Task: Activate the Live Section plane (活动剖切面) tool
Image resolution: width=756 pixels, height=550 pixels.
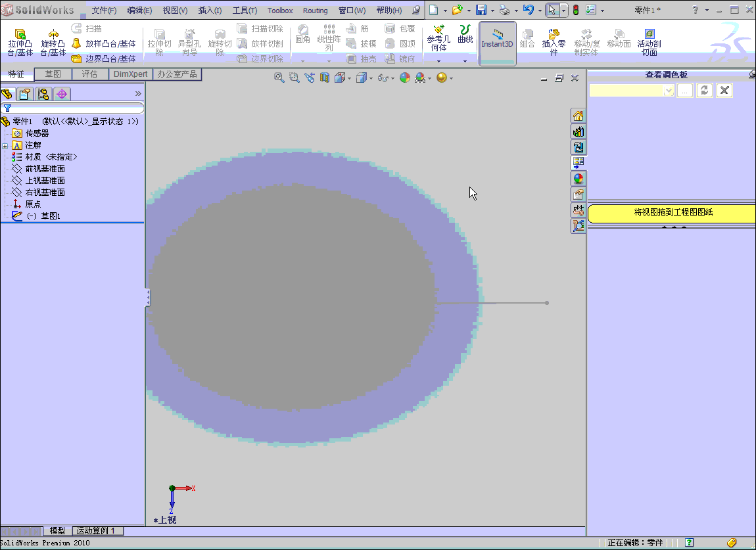Action: click(649, 43)
